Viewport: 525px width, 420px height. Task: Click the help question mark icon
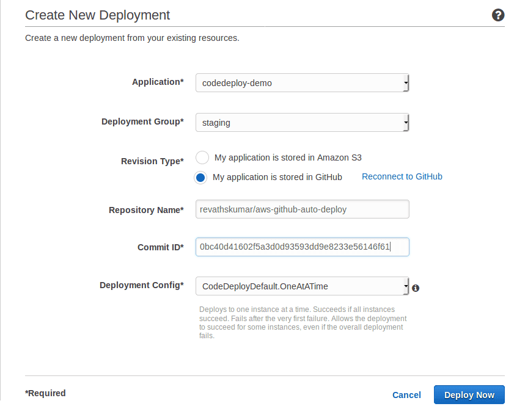point(498,15)
